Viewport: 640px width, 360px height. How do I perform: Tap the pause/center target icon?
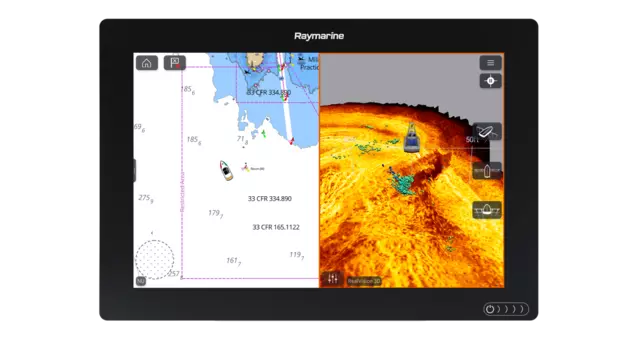pyautogui.click(x=490, y=81)
